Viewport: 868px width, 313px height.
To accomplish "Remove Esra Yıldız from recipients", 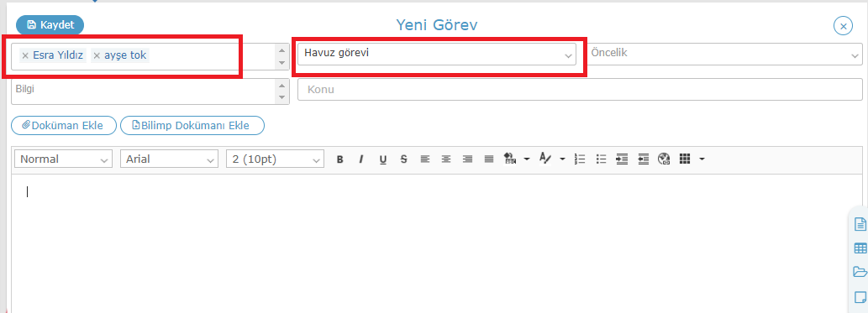I will pyautogui.click(x=25, y=55).
